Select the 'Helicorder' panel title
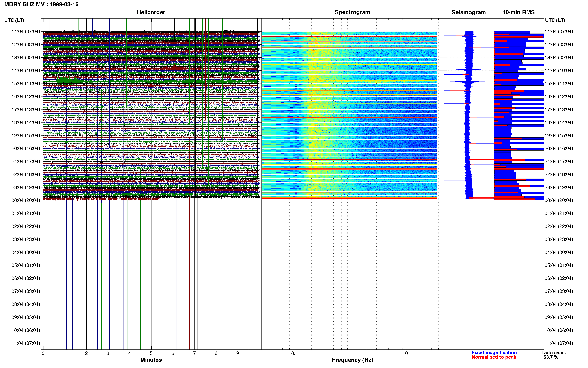Screen dimensions: 588x368 151,12
